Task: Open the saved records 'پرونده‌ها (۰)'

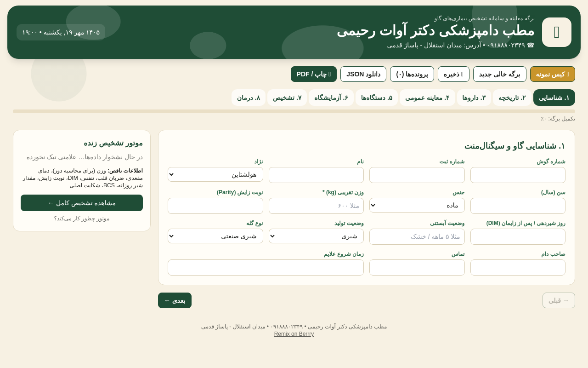Action: 412,74
